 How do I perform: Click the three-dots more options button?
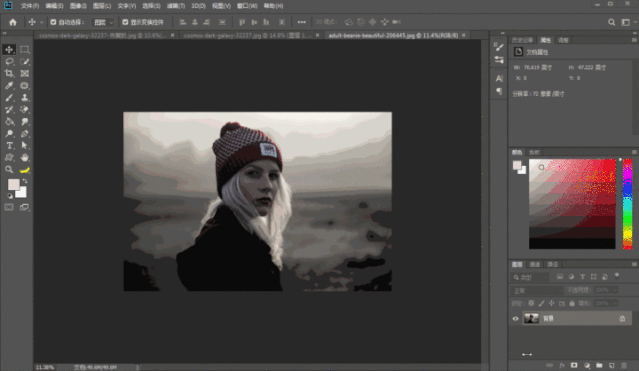point(302,22)
